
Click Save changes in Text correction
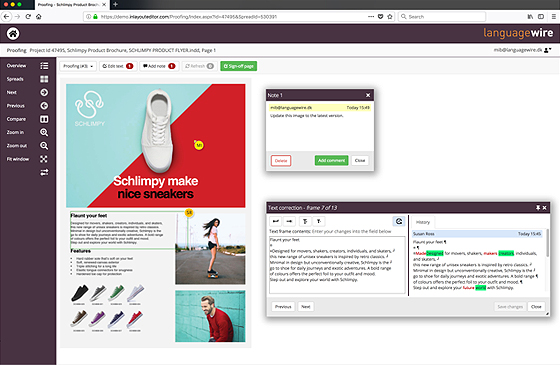tap(510, 306)
